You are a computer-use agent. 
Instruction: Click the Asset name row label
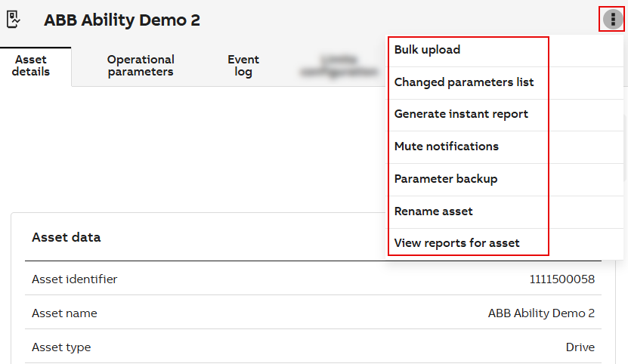[64, 313]
